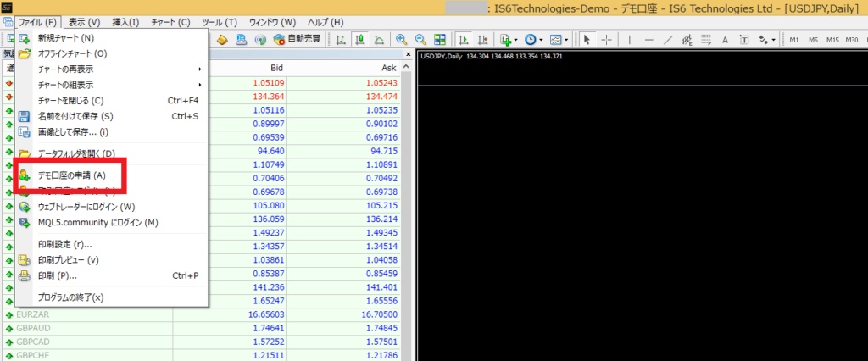Click the cloud virtual hosting toolbar icon
This screenshot has height=361, width=868.
click(242, 40)
